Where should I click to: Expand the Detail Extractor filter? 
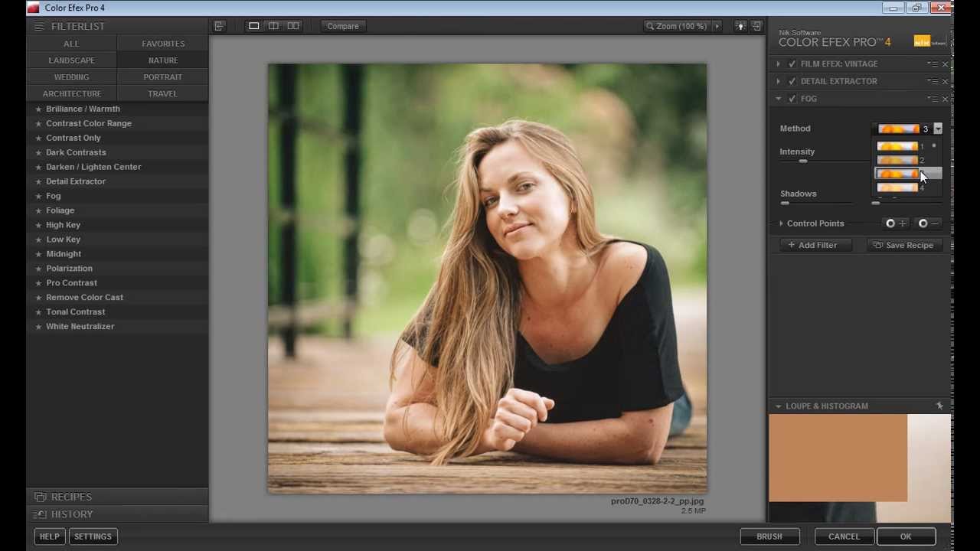click(x=779, y=81)
